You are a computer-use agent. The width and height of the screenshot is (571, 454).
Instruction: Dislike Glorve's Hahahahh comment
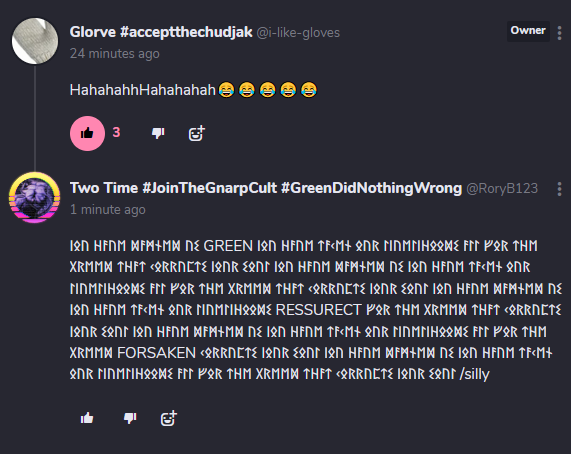[158, 133]
